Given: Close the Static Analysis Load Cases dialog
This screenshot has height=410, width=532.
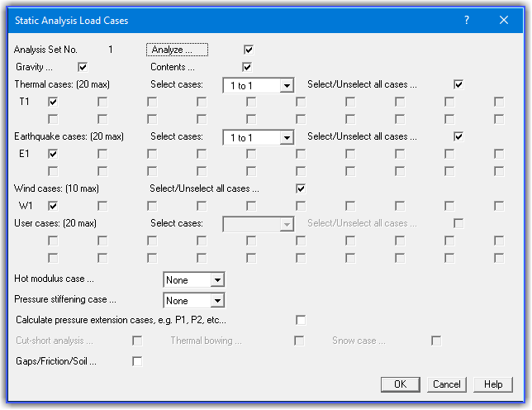Looking at the screenshot, I should (504, 20).
